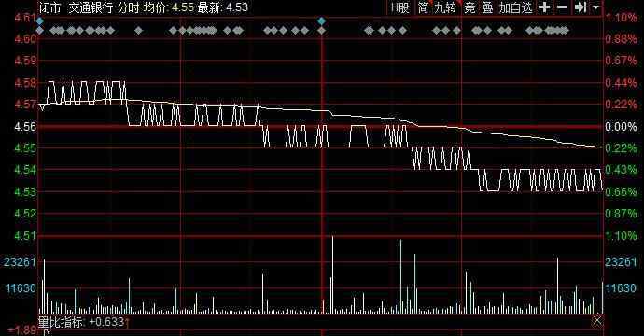Toggle the 叠 overlay mode

click(487, 7)
